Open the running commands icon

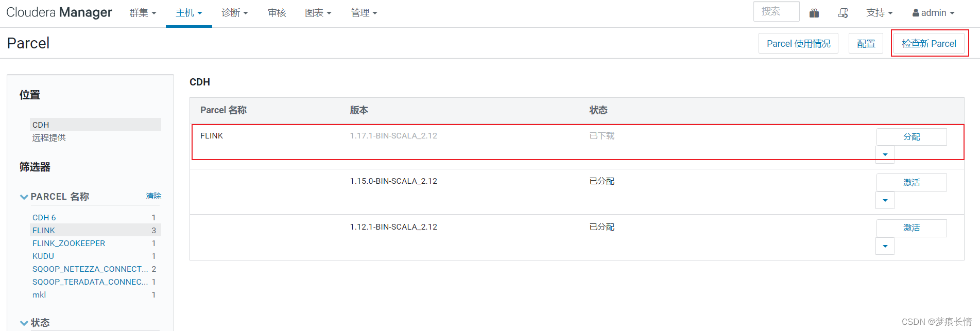point(843,13)
